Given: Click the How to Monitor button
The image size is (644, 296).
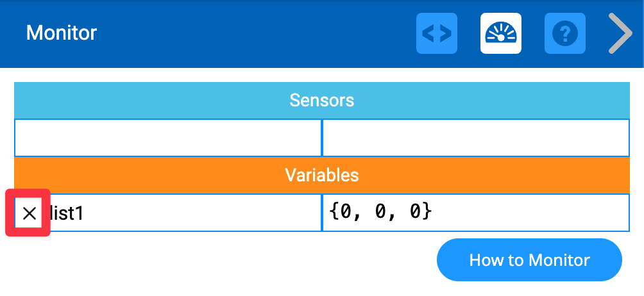Looking at the screenshot, I should [529, 260].
